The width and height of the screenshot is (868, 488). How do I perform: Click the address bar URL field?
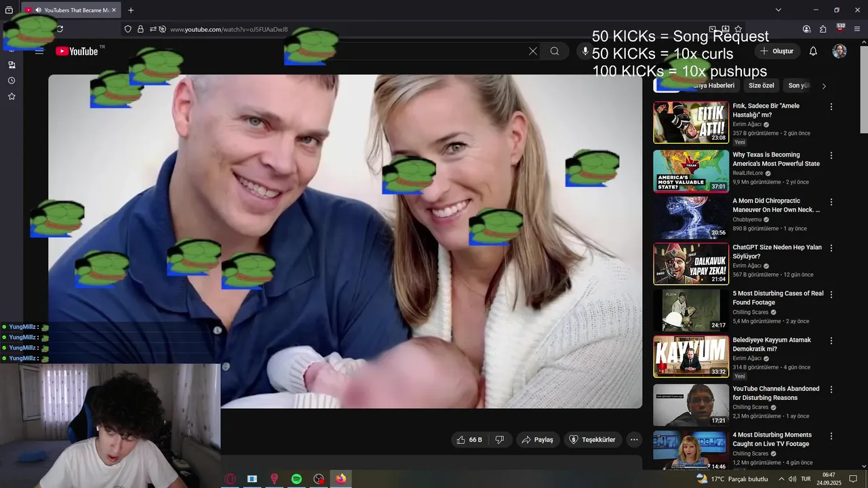point(434,29)
